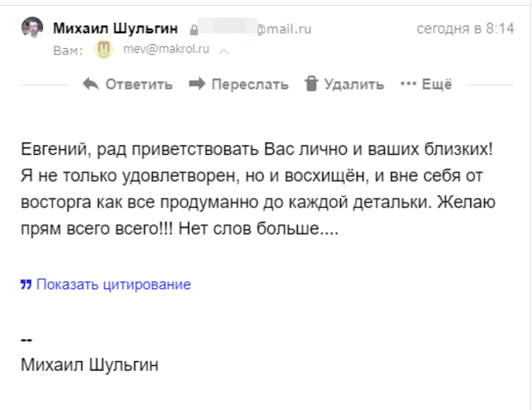Click the message body paragraph
Viewport: 532px width, 410px height.
pyautogui.click(x=258, y=189)
